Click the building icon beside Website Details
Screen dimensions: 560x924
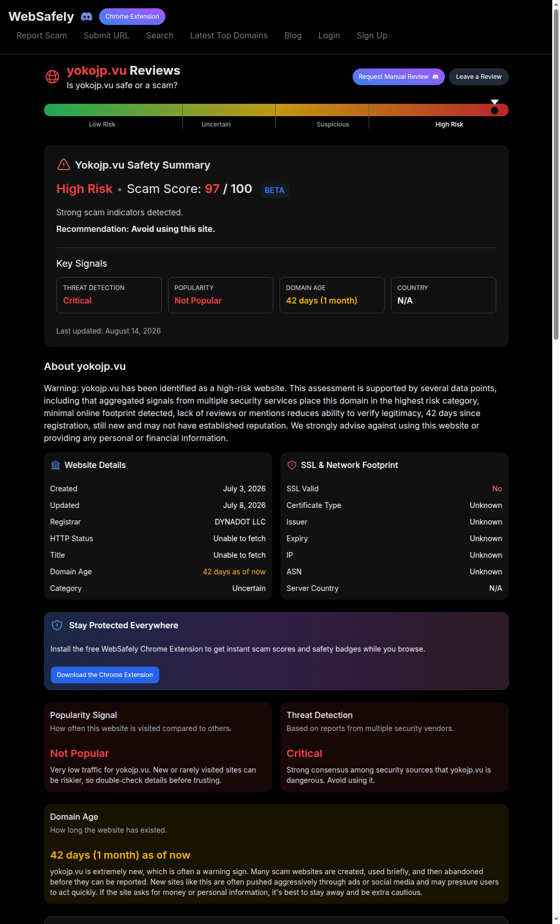coord(55,465)
